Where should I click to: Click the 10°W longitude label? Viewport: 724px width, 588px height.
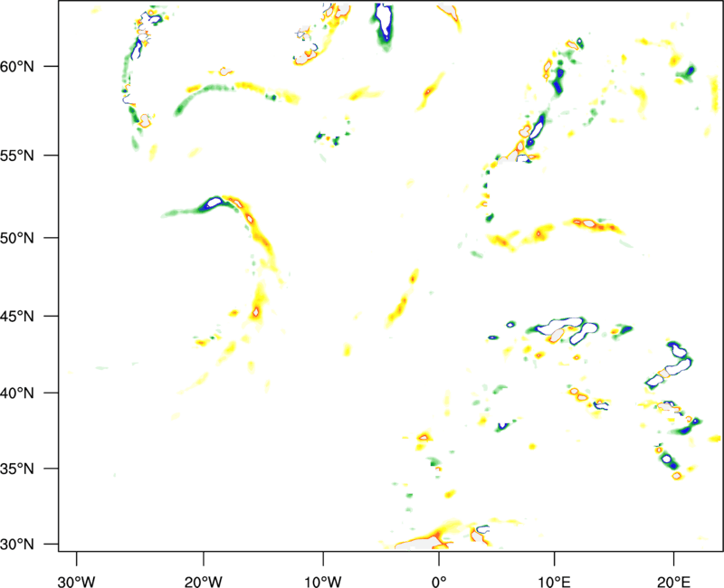click(x=323, y=582)
